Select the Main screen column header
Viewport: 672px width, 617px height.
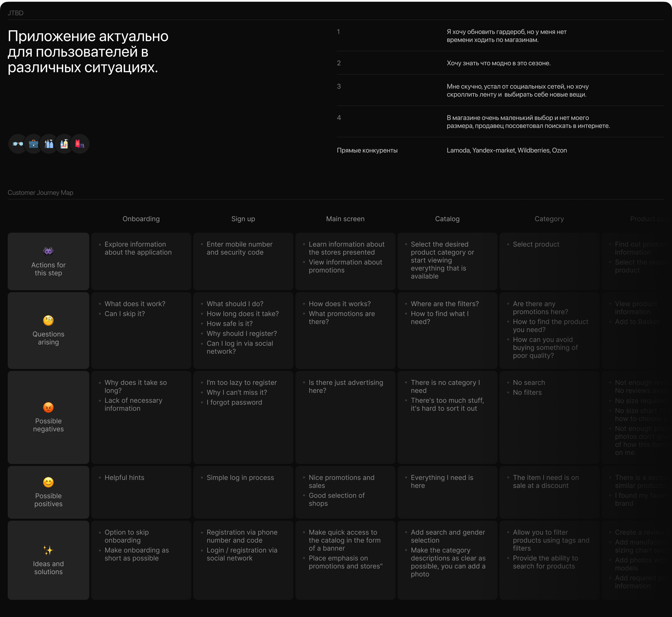(345, 219)
